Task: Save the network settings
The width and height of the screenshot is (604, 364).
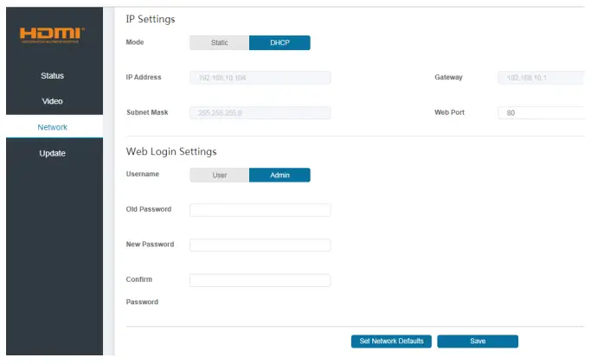Action: 477,342
